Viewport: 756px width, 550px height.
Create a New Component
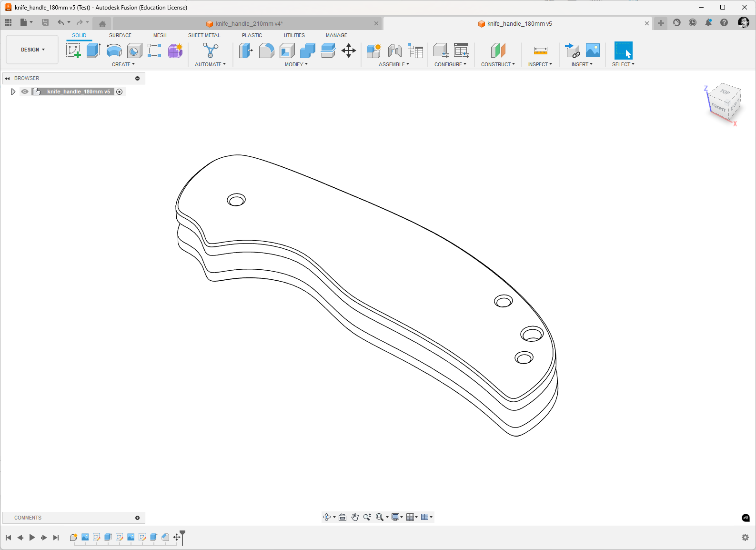374,51
